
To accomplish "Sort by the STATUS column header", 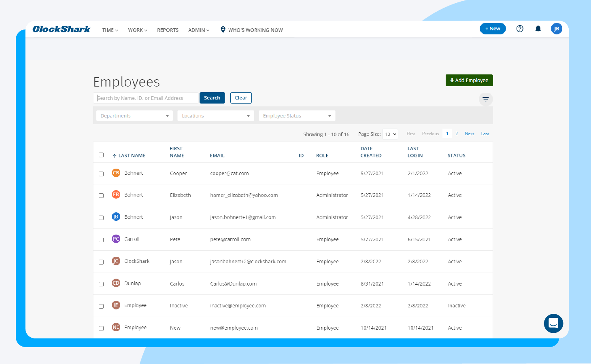I will 457,155.
